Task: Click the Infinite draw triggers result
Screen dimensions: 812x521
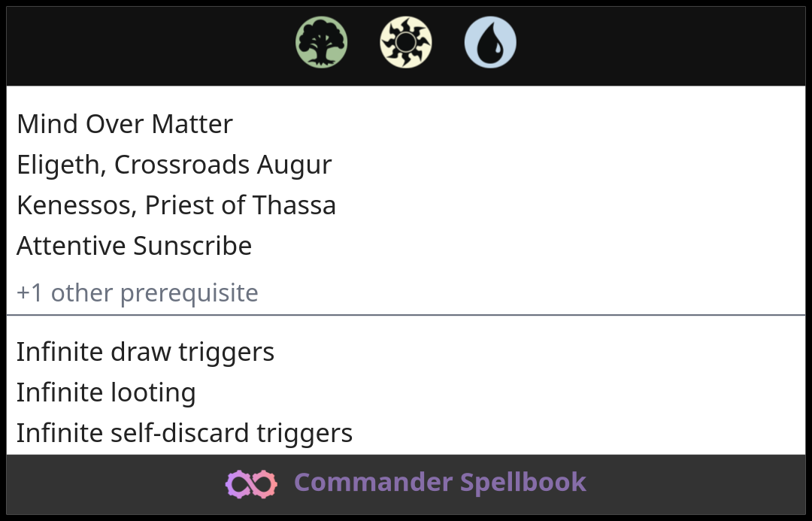Action: (146, 352)
